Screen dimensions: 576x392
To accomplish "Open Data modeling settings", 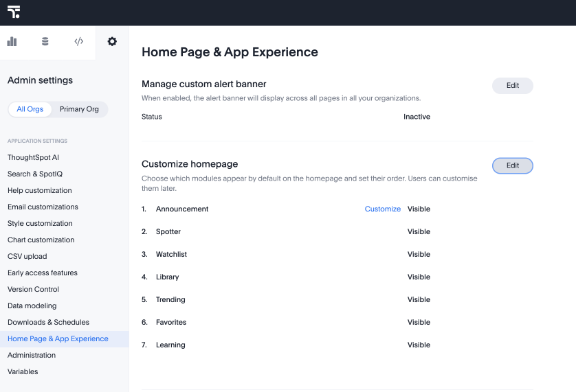I will [32, 306].
